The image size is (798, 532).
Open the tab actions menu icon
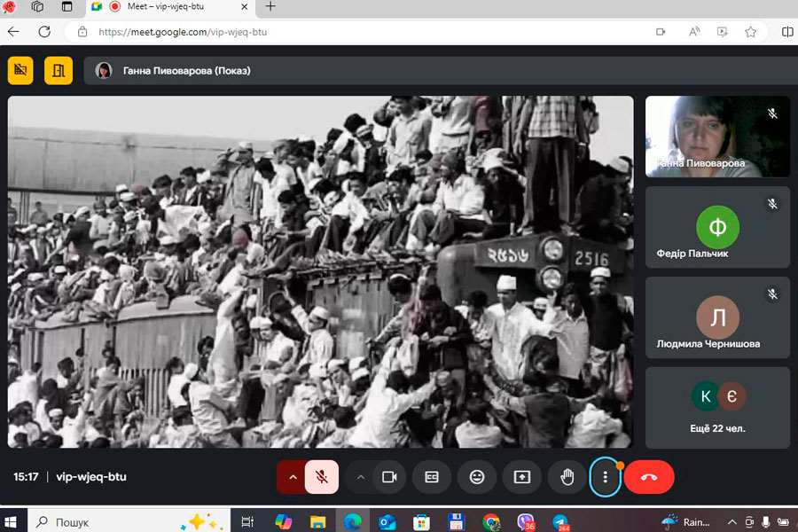click(x=66, y=6)
